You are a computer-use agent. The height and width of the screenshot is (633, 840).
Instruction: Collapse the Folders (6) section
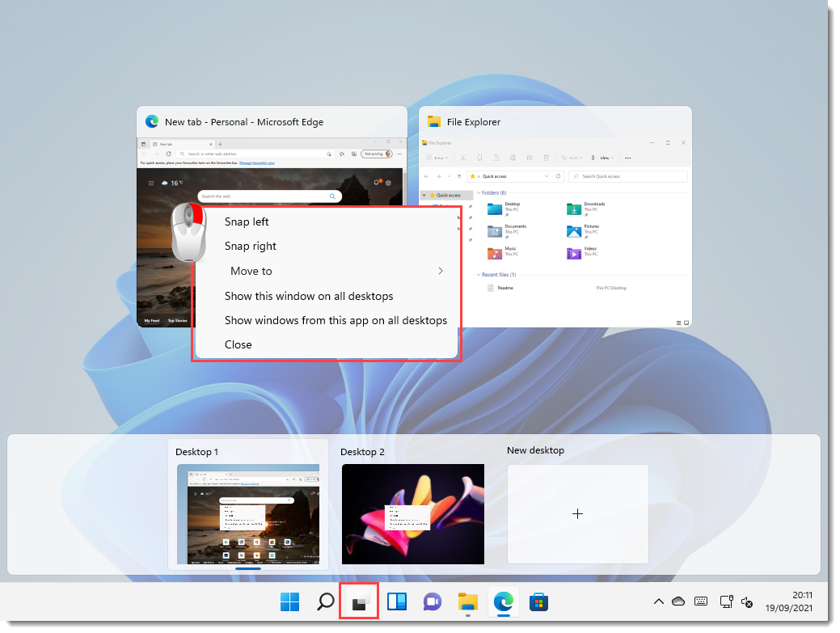click(x=479, y=192)
